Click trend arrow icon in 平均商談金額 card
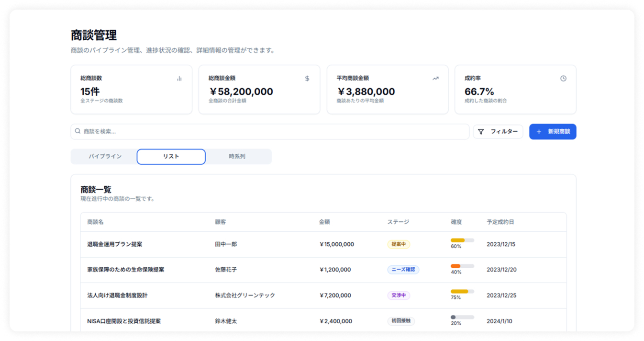644x341 pixels. coord(435,79)
